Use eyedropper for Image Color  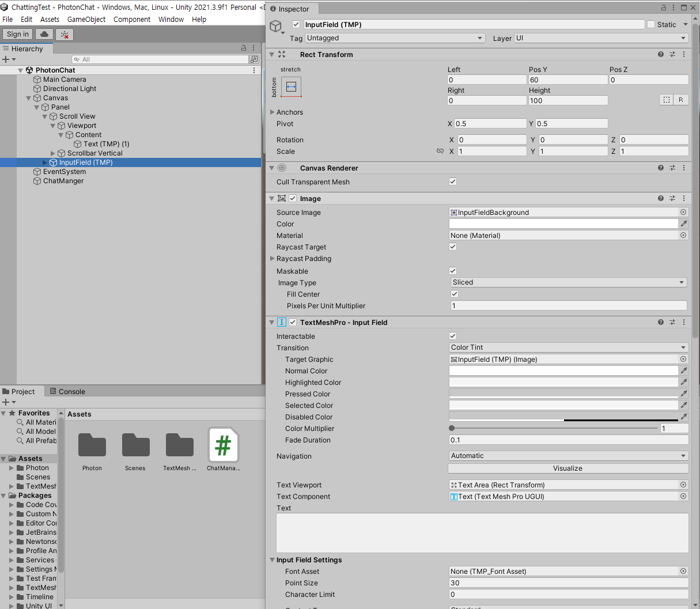pyautogui.click(x=684, y=224)
